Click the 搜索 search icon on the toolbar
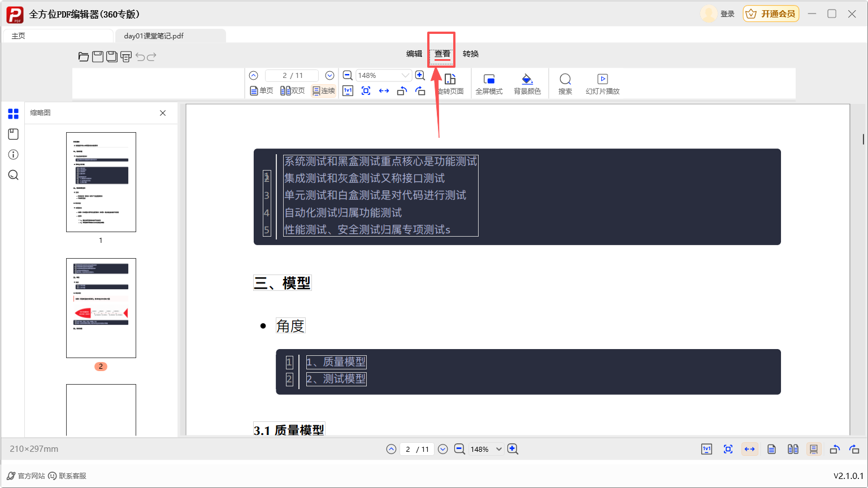868x488 pixels. pyautogui.click(x=565, y=83)
